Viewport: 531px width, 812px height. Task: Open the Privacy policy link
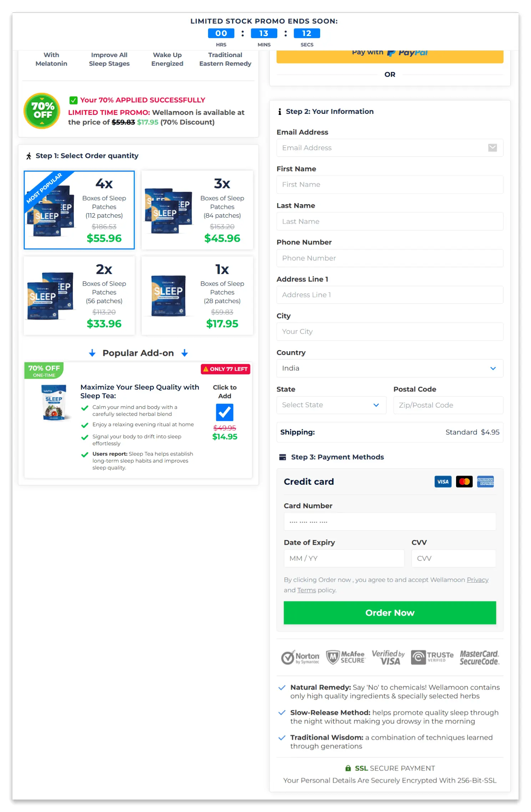pyautogui.click(x=477, y=580)
